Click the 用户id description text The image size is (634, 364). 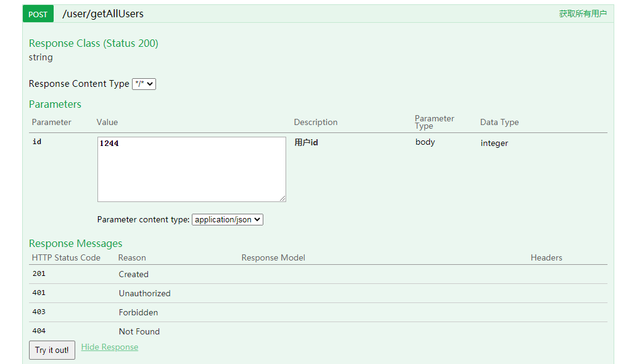tap(305, 142)
